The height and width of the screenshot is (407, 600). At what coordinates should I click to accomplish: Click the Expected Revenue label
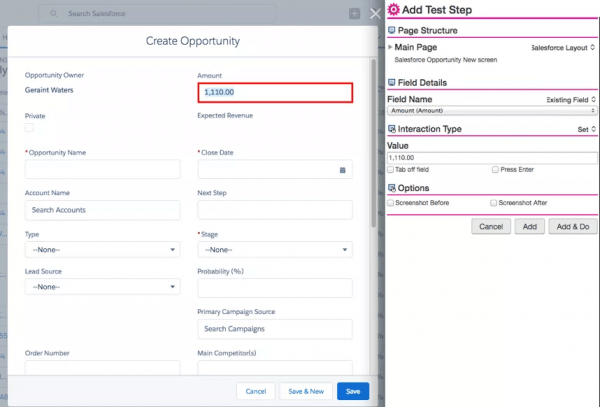pos(225,116)
